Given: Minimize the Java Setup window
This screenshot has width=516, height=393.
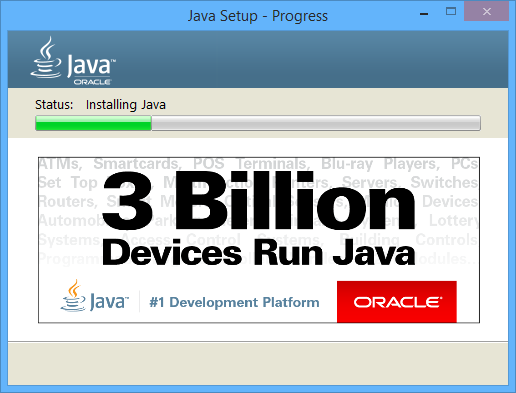Looking at the screenshot, I should coord(424,14).
